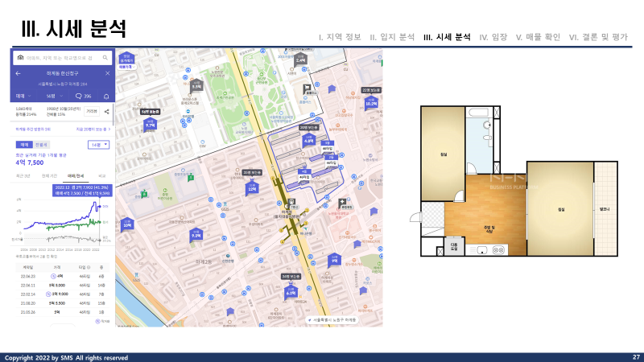Screen dimensions: 644x362
Task: Close the 하계동 한신청구 detail panel
Action: pyautogui.click(x=108, y=73)
